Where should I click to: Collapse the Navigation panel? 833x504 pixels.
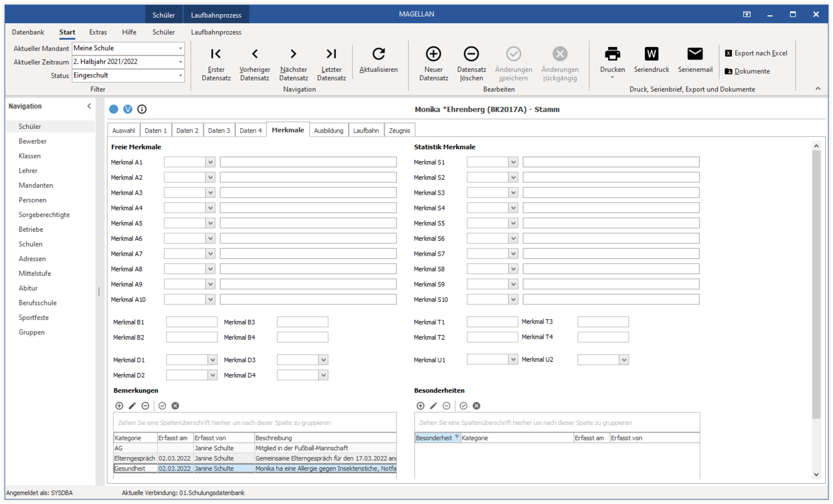click(89, 106)
